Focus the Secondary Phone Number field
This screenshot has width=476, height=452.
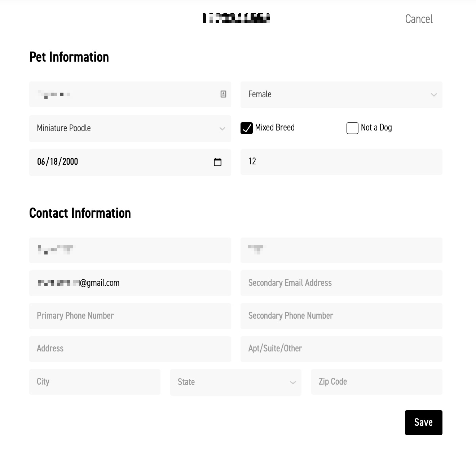coord(341,316)
